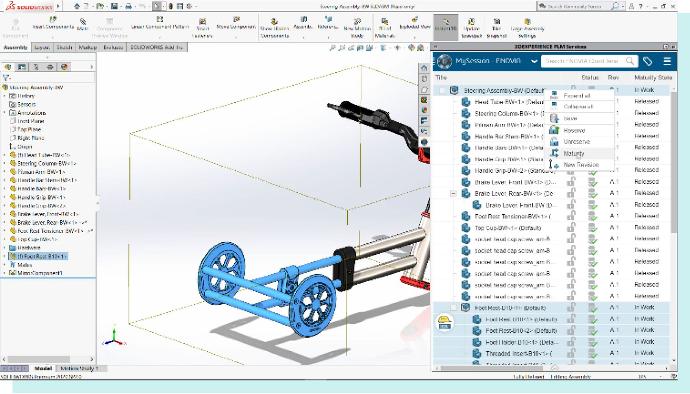This screenshot has height=394, width=690.
Task: Open the Motion Study 1 bottom tab
Action: click(79, 368)
